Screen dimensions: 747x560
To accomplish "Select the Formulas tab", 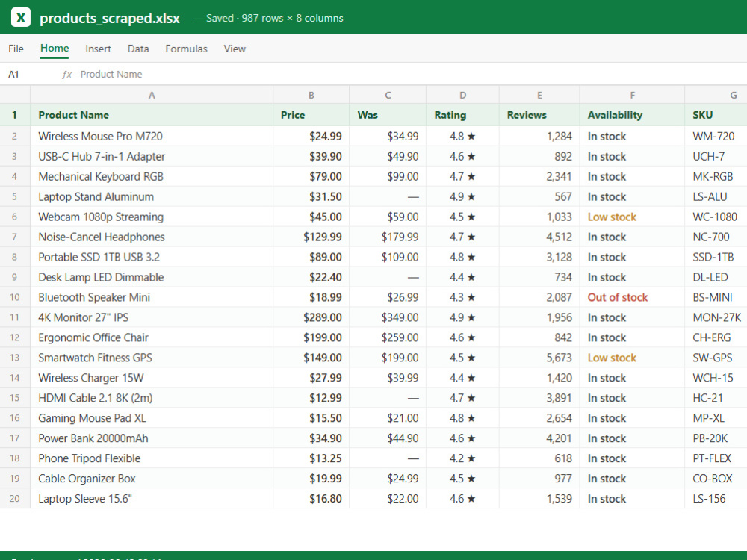I will [x=186, y=49].
